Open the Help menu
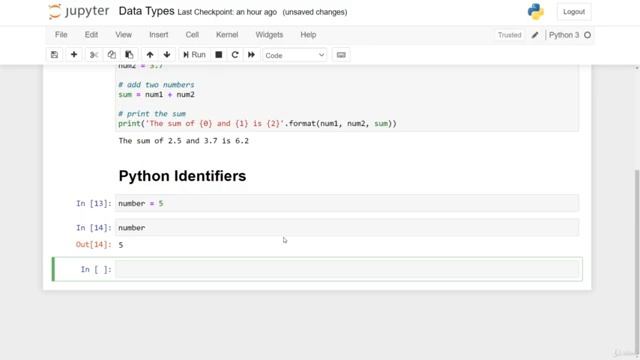Image resolution: width=640 pixels, height=360 pixels. pyautogui.click(x=308, y=35)
